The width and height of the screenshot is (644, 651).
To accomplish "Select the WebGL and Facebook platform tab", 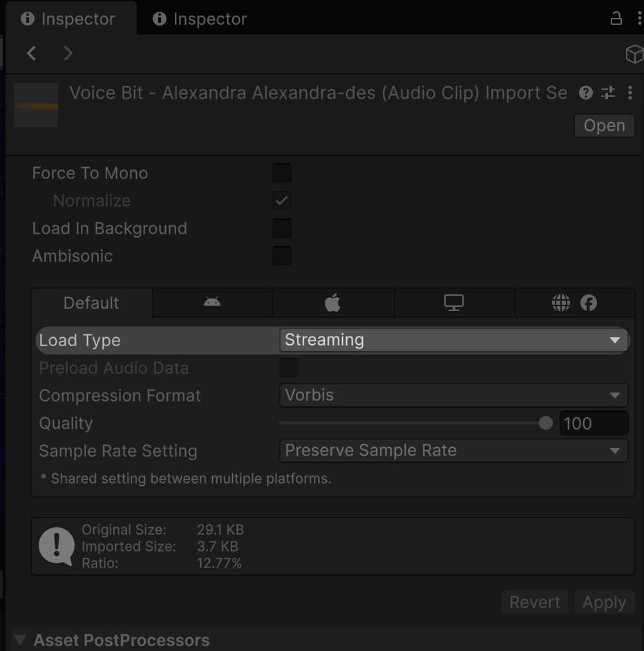I will point(574,303).
